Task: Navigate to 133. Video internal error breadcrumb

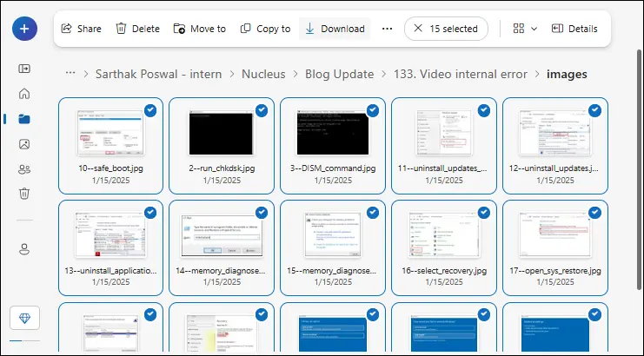Action: click(x=461, y=74)
